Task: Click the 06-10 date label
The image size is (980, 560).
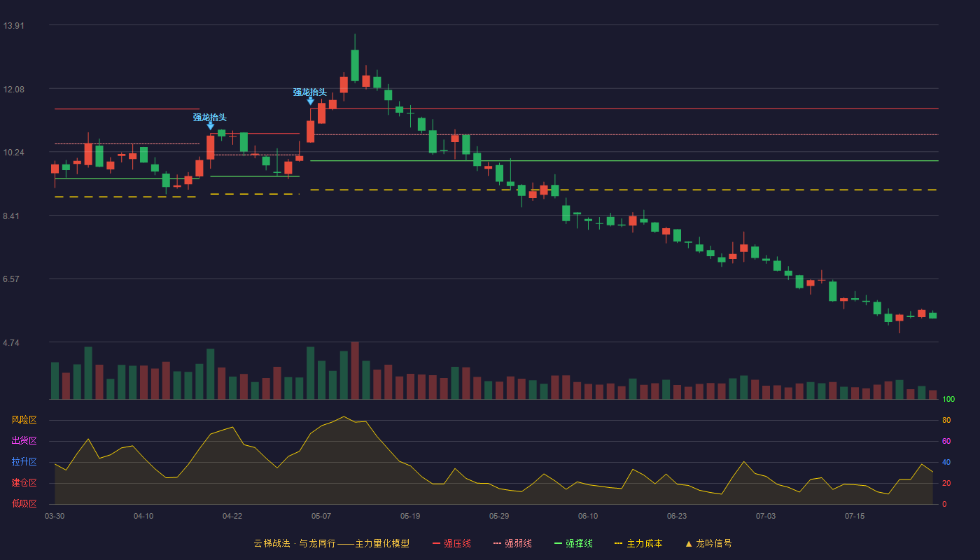Action: click(x=588, y=516)
